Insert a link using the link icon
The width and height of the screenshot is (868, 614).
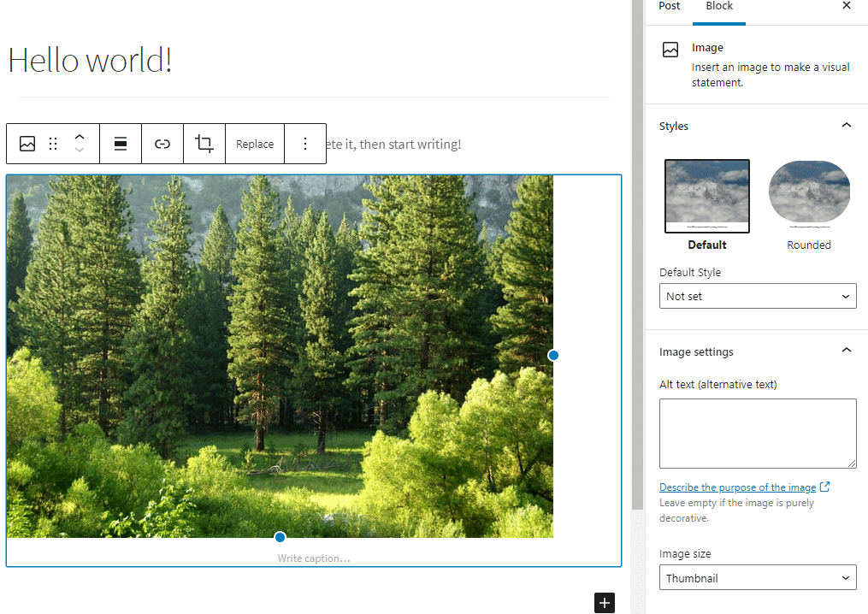tap(162, 144)
